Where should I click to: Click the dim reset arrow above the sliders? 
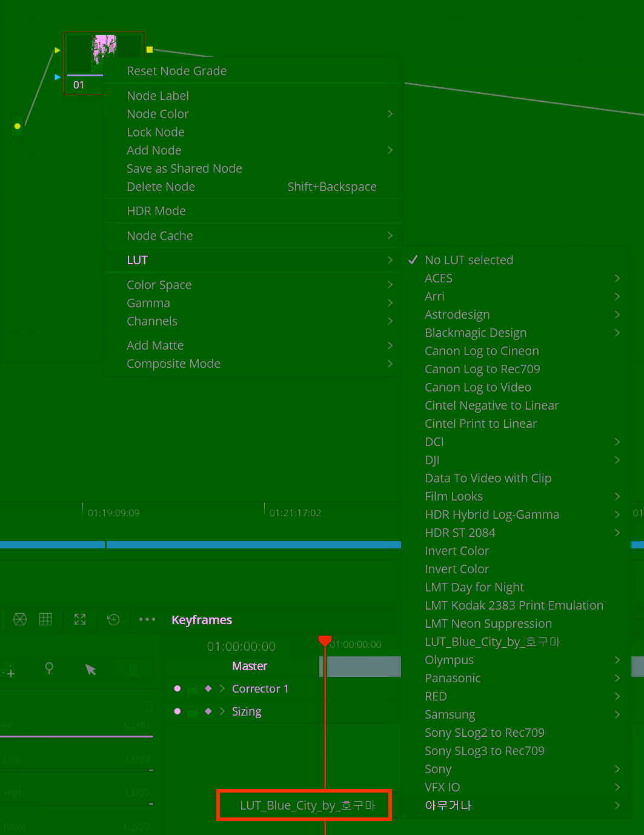[146, 706]
